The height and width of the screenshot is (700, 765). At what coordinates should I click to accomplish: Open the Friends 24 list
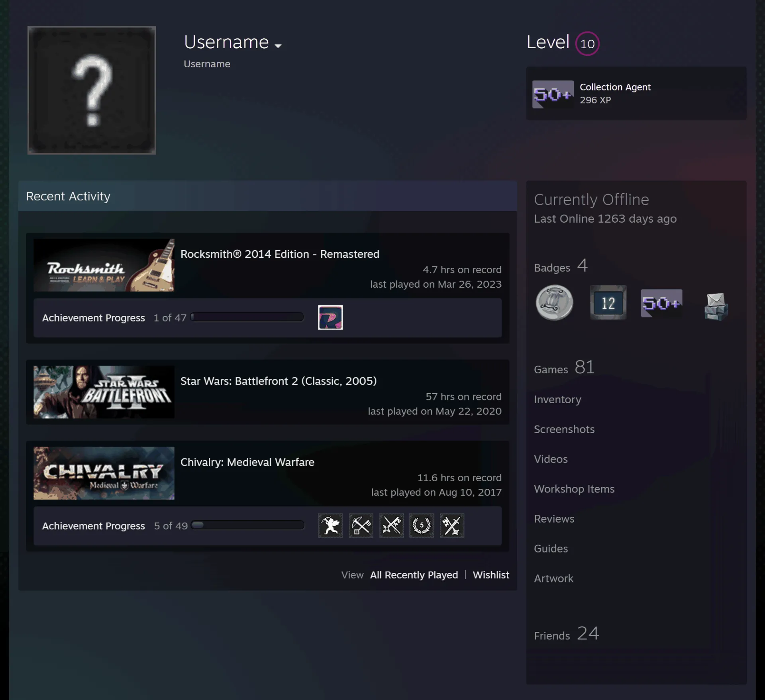[x=566, y=633]
